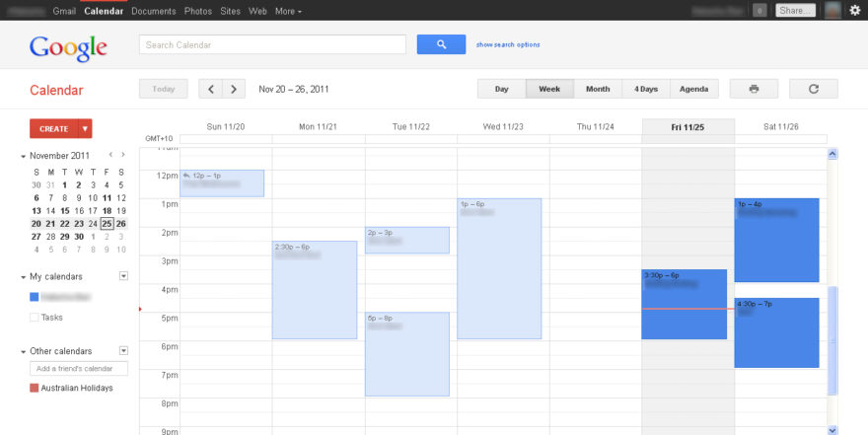Show next month in mini calendar
Screen dimensions: 868x435
click(x=123, y=155)
